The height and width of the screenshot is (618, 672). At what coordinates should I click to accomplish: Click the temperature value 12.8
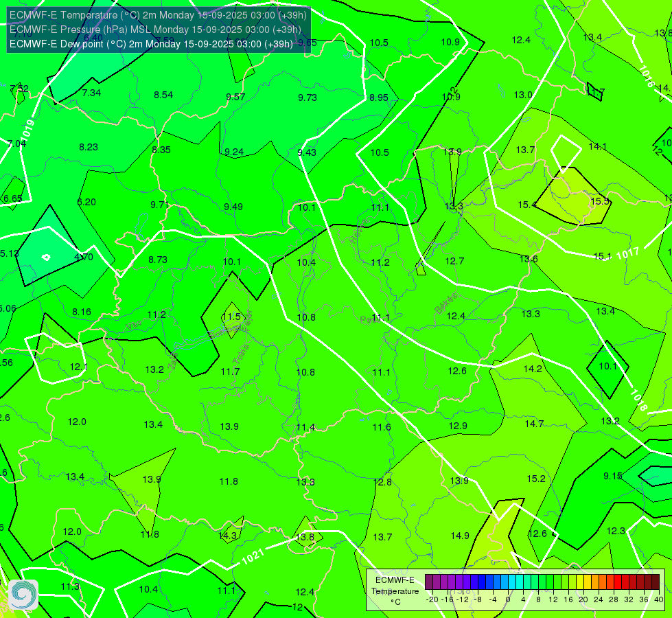383,482
